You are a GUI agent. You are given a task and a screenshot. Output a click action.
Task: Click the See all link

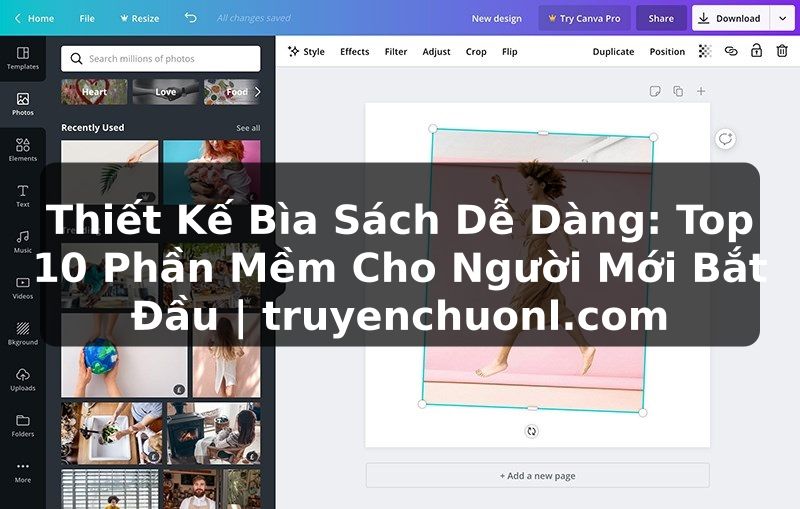pyautogui.click(x=248, y=128)
